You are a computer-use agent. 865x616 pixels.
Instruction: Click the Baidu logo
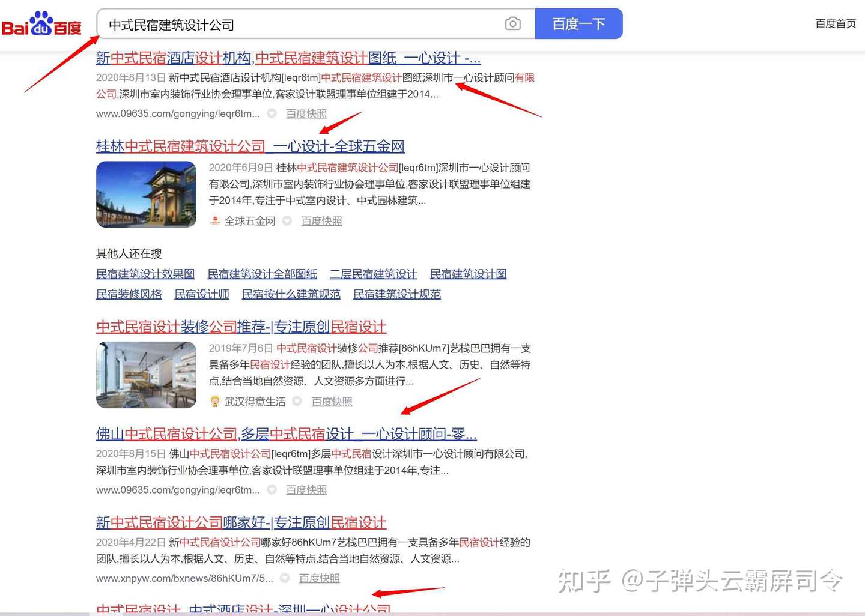(x=41, y=23)
